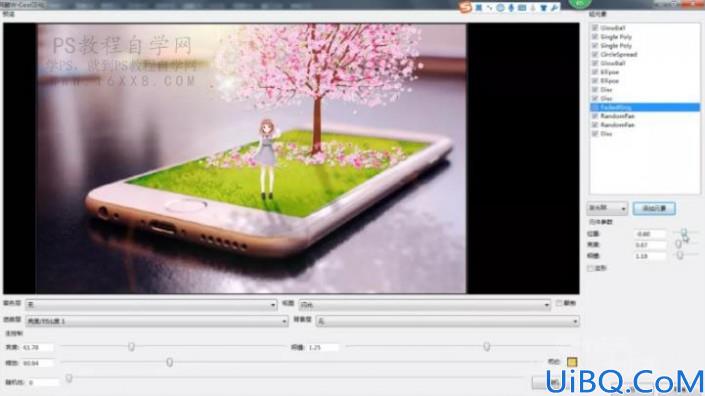The image size is (705, 396).
Task: Click the Sogou input method S logo
Action: (465, 7)
